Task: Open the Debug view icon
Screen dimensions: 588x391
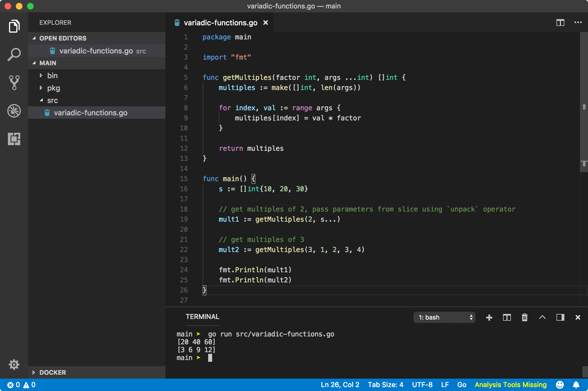Action: click(14, 111)
